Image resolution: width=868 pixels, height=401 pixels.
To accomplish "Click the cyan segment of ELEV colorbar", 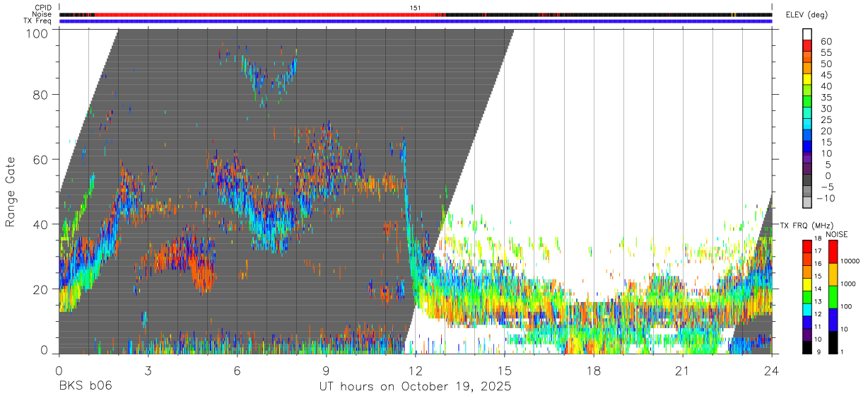I will tap(807, 124).
